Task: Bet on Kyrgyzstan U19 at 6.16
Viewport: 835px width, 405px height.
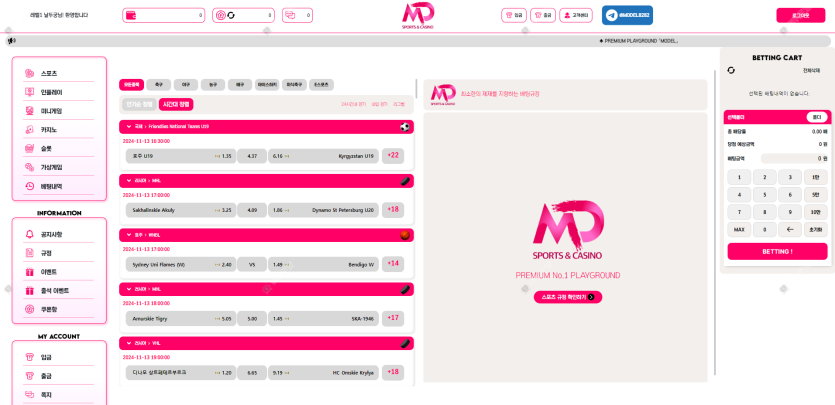Action: click(323, 156)
